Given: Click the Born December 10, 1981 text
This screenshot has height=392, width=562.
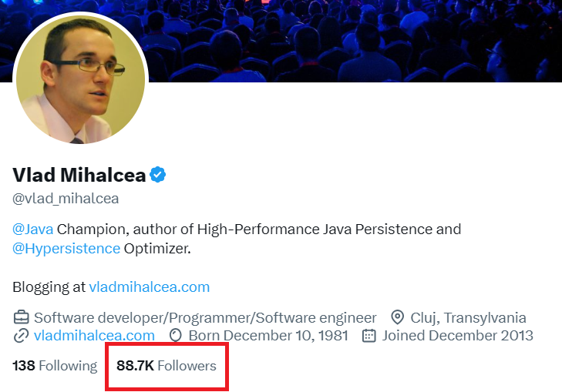Looking at the screenshot, I should click(x=268, y=336).
